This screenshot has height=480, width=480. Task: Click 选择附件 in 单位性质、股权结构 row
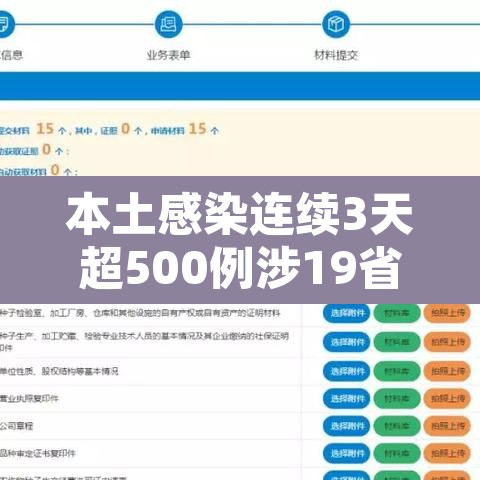(346, 371)
